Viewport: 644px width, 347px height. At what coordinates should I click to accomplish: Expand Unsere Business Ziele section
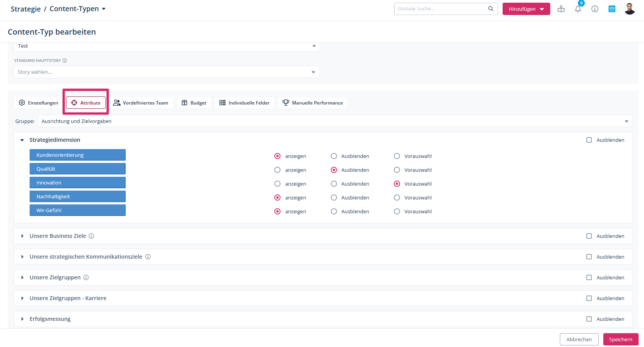[22, 236]
